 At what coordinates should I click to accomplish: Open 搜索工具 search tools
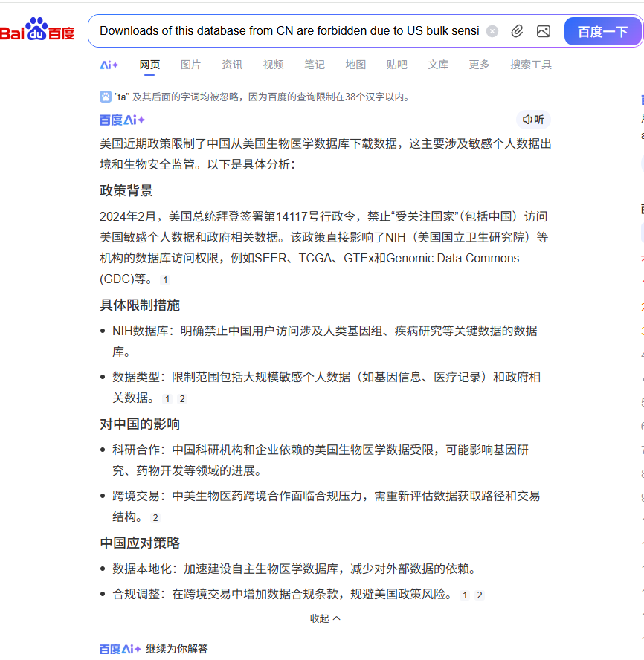(x=531, y=65)
